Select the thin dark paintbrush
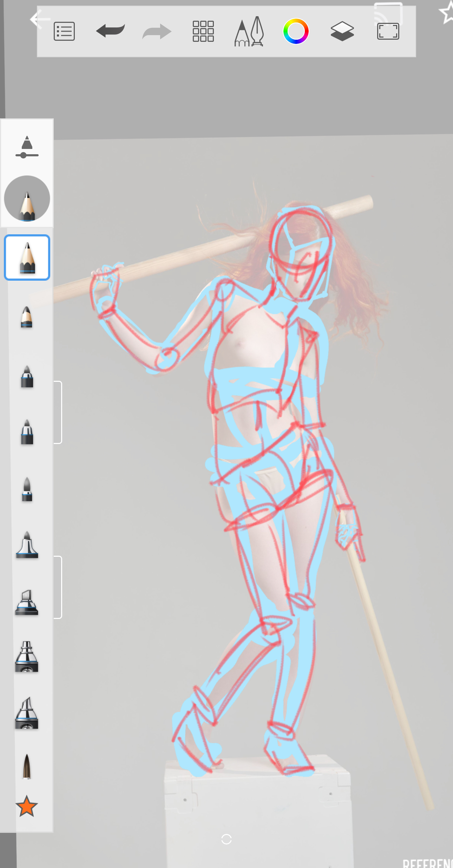453x868 pixels. pos(27,766)
